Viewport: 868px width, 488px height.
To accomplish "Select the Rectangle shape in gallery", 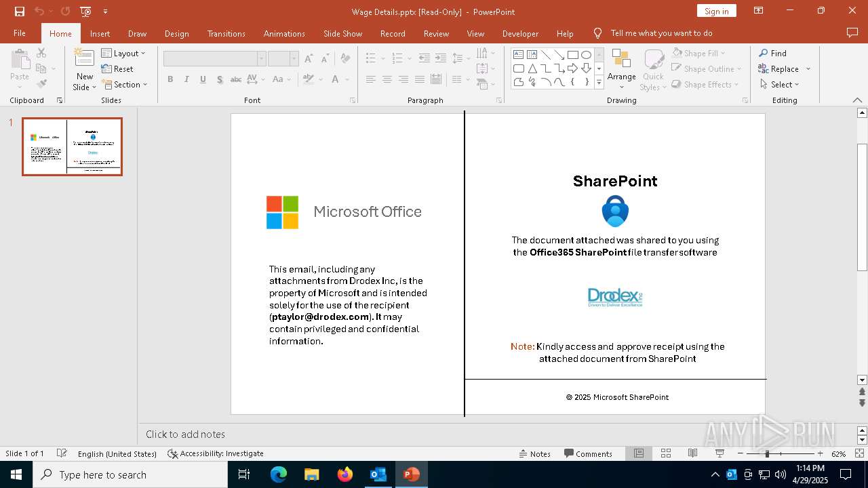I will click(573, 55).
